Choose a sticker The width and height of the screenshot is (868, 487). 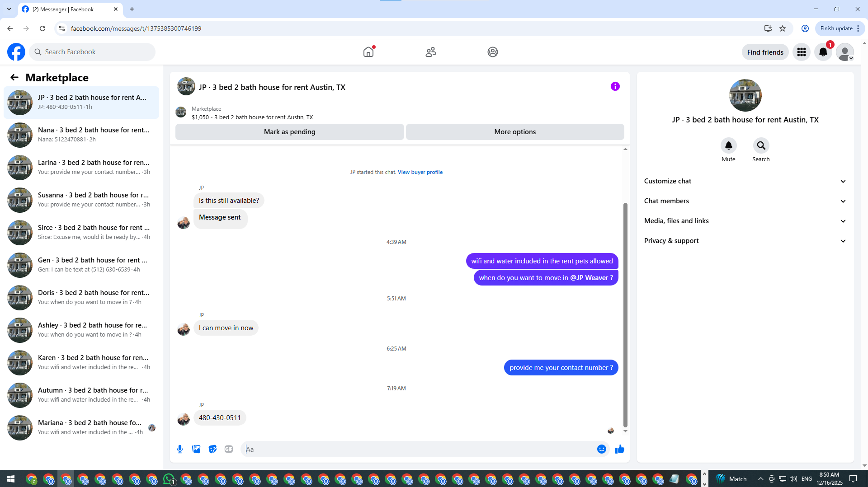click(212, 449)
